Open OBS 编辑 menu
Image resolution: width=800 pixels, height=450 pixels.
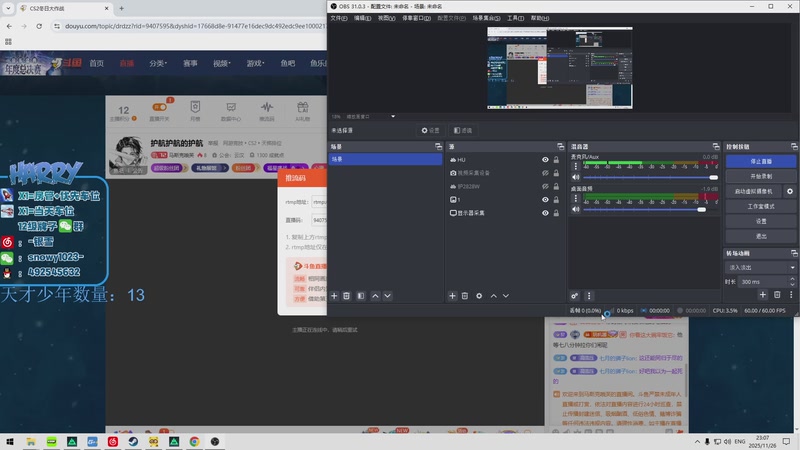tap(362, 18)
